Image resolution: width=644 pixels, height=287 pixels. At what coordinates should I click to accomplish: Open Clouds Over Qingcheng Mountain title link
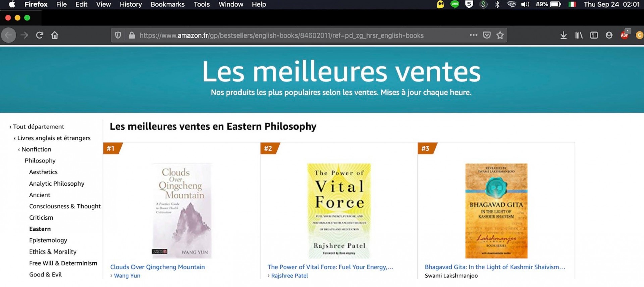coord(157,267)
